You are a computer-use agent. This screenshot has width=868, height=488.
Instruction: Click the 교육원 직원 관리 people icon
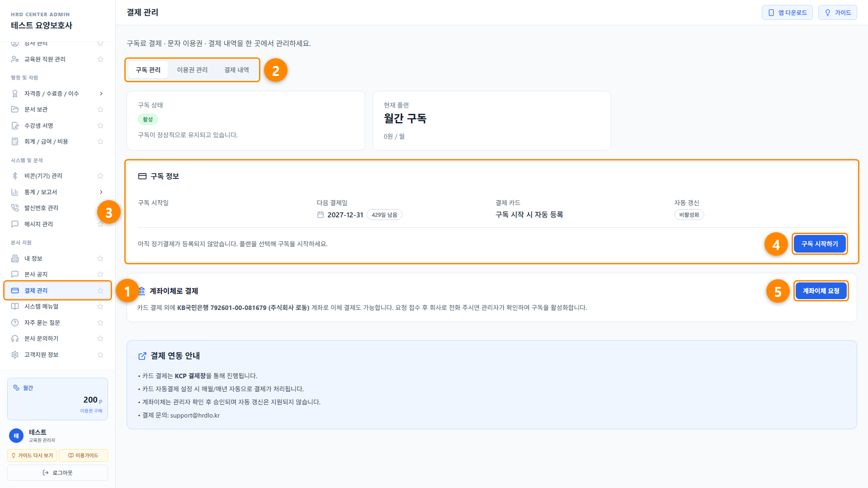pos(15,59)
